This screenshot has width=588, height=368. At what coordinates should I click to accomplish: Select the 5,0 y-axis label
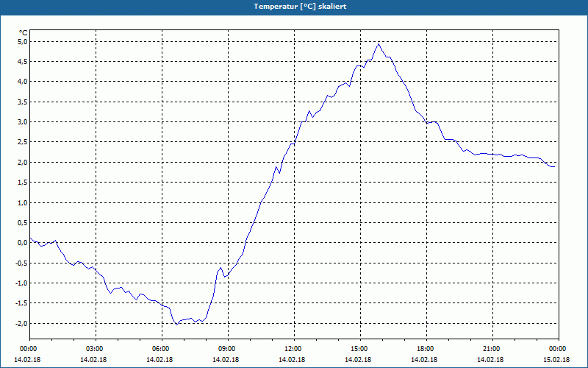[x=23, y=41]
